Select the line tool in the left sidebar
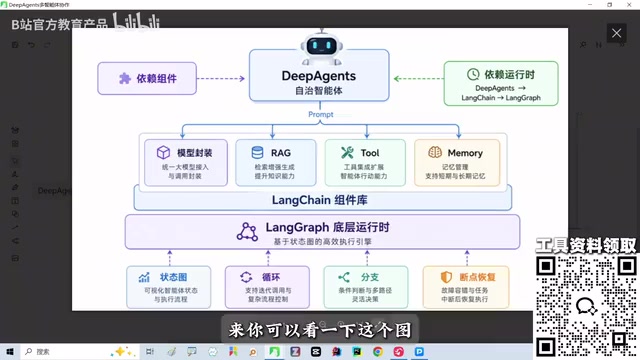 coord(15,227)
